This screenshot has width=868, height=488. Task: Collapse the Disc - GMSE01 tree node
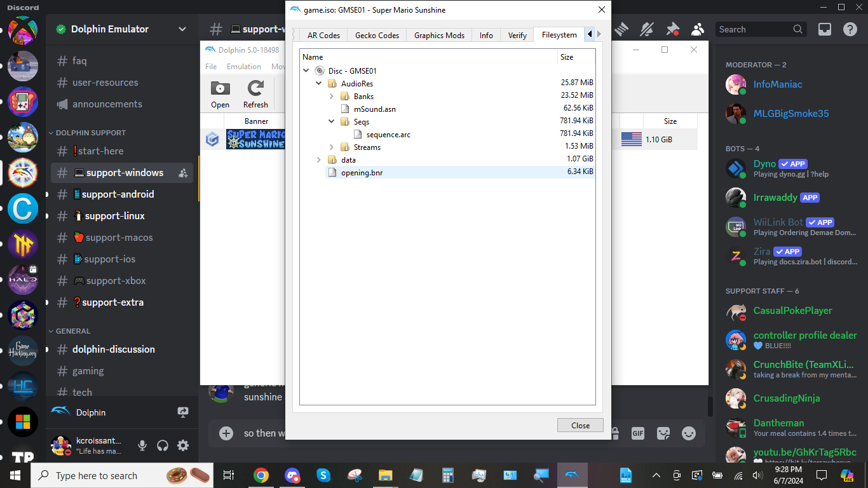point(306,71)
